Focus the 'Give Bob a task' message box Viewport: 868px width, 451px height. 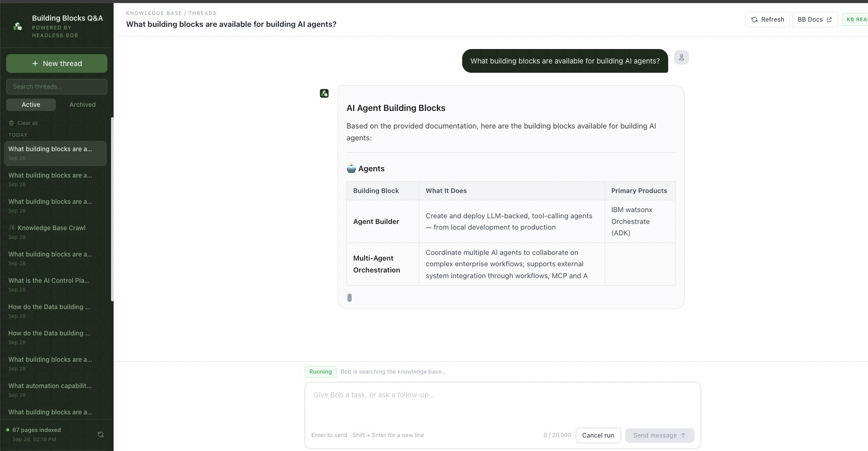pyautogui.click(x=503, y=404)
